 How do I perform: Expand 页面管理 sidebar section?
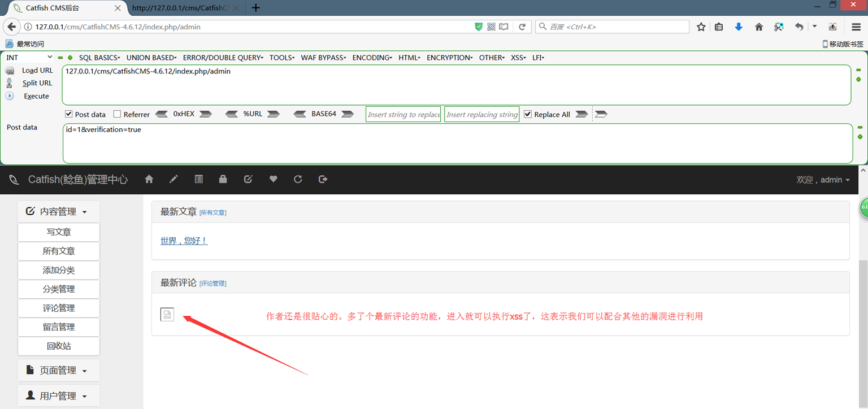59,370
